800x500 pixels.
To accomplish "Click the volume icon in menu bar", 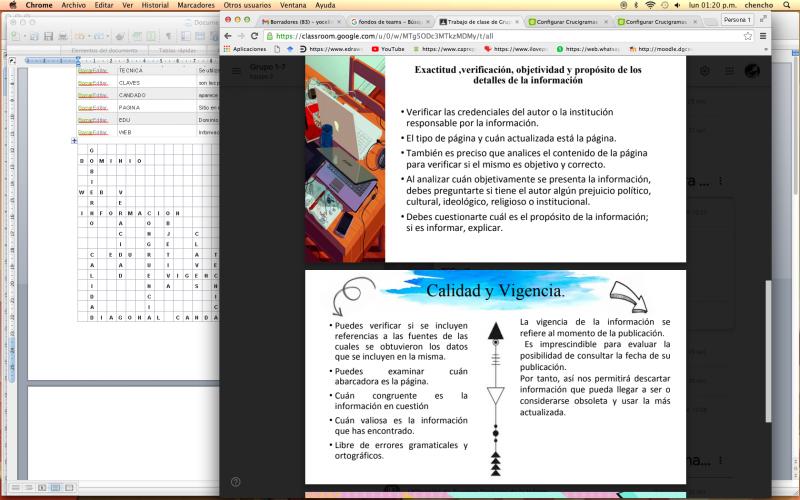I will coord(678,5).
